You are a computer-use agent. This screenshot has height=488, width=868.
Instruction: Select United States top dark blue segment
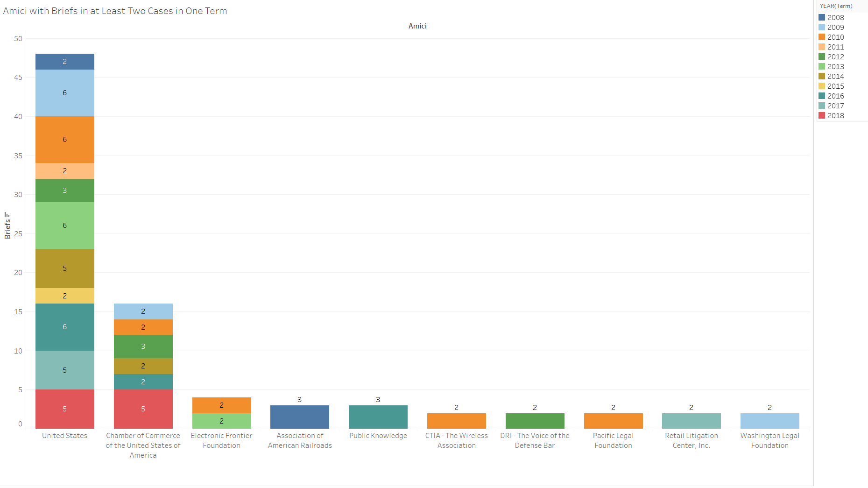(x=65, y=62)
